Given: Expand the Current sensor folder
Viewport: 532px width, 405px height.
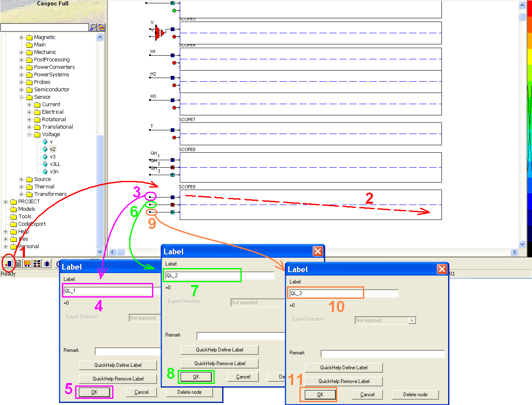Looking at the screenshot, I should click(29, 105).
